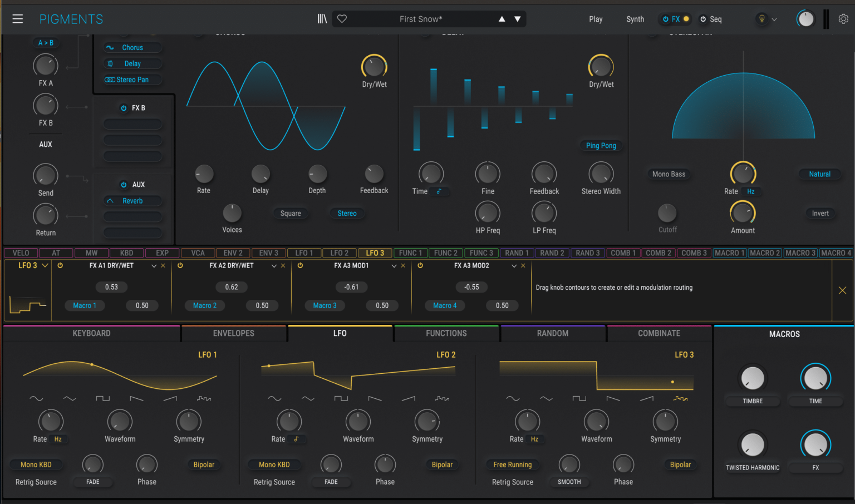This screenshot has width=855, height=504.
Task: Advance to the next preset with the arrow
Action: [518, 18]
